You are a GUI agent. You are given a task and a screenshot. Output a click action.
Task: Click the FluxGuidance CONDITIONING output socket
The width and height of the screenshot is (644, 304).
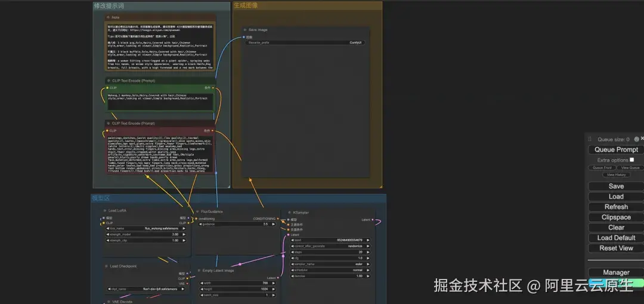point(278,219)
